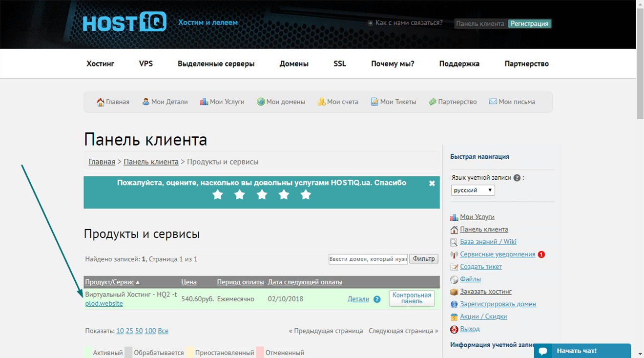Image resolution: width=644 pixels, height=358 pixels.
Task: Click the globe icon beside Мои домены
Action: coord(261,102)
